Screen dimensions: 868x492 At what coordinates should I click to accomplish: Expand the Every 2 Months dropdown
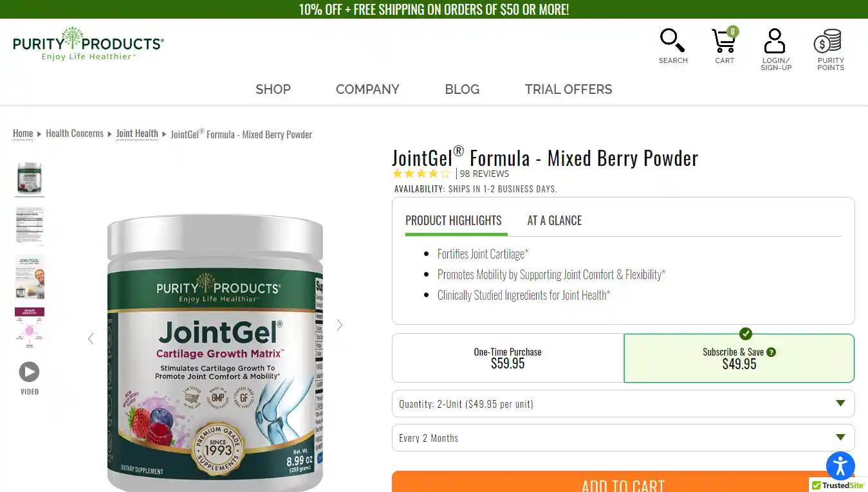[x=623, y=438]
